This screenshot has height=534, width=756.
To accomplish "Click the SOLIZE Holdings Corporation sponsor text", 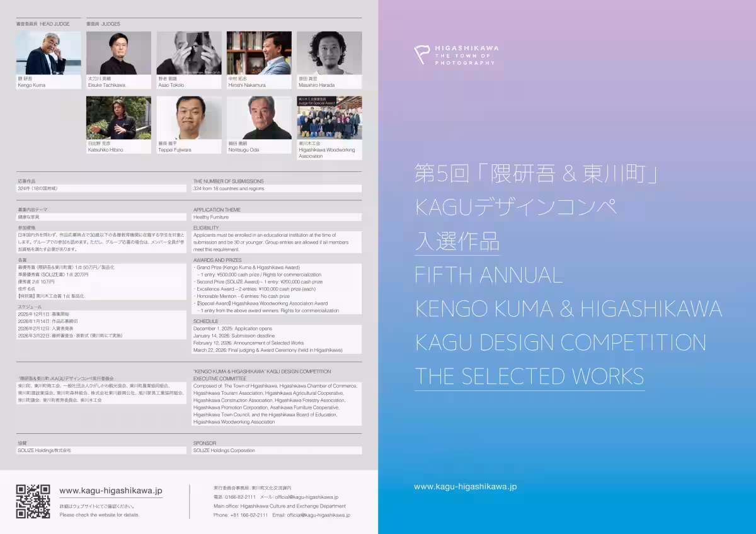I will tap(224, 451).
